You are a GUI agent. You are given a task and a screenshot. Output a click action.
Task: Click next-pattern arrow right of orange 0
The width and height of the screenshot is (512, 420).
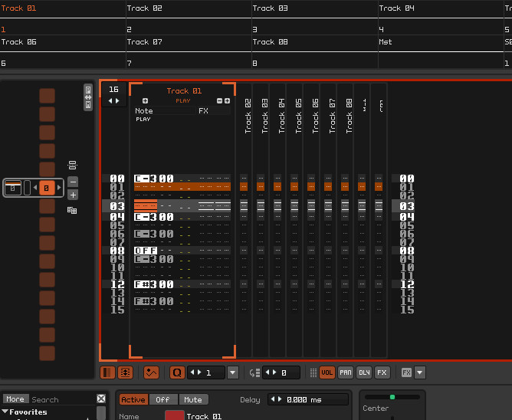(x=59, y=188)
